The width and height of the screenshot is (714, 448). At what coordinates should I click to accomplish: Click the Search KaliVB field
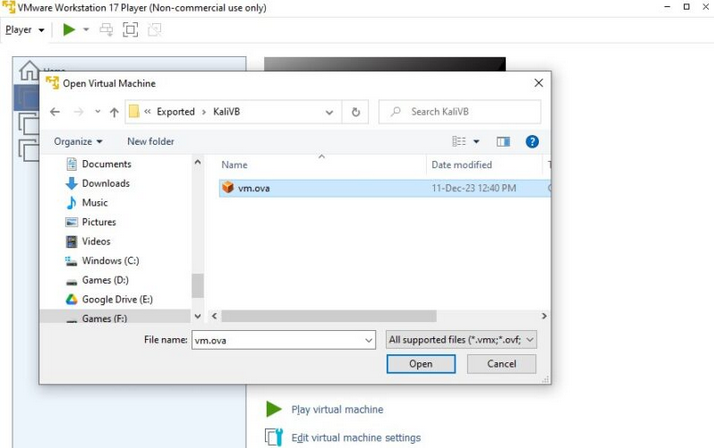pyautogui.click(x=460, y=112)
